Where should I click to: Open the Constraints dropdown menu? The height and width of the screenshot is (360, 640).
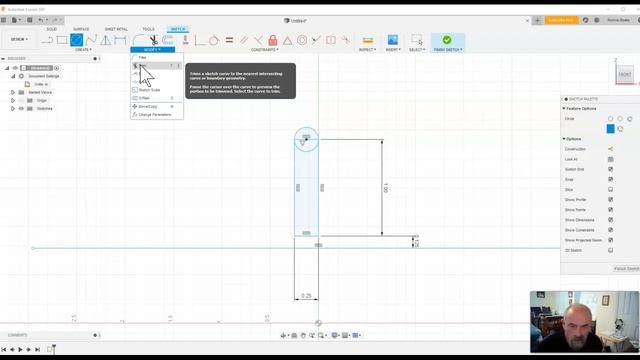point(264,50)
